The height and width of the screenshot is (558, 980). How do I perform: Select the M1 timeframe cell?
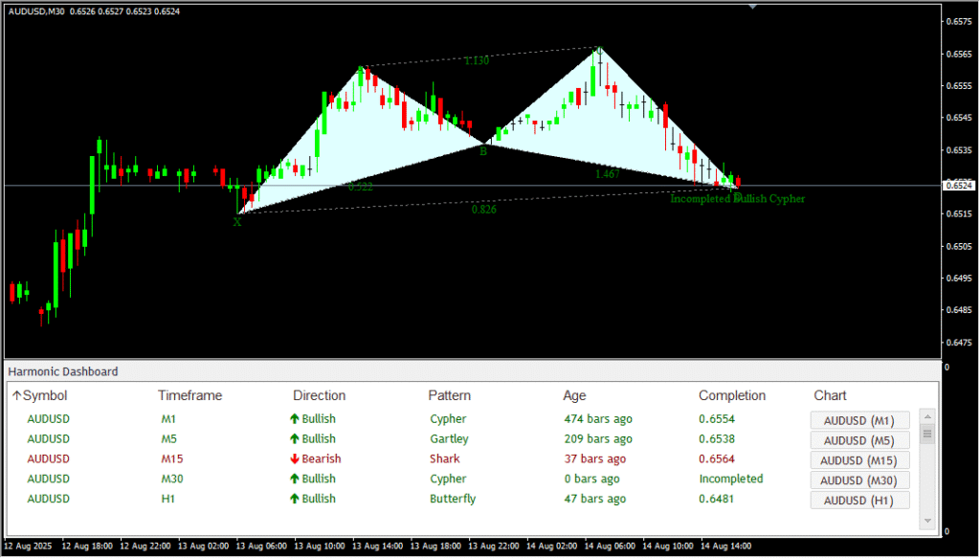tap(168, 419)
